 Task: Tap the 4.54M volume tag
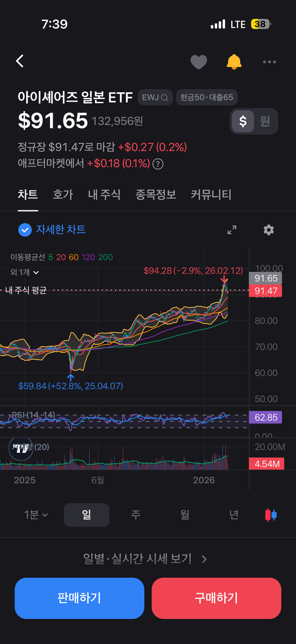point(267,464)
